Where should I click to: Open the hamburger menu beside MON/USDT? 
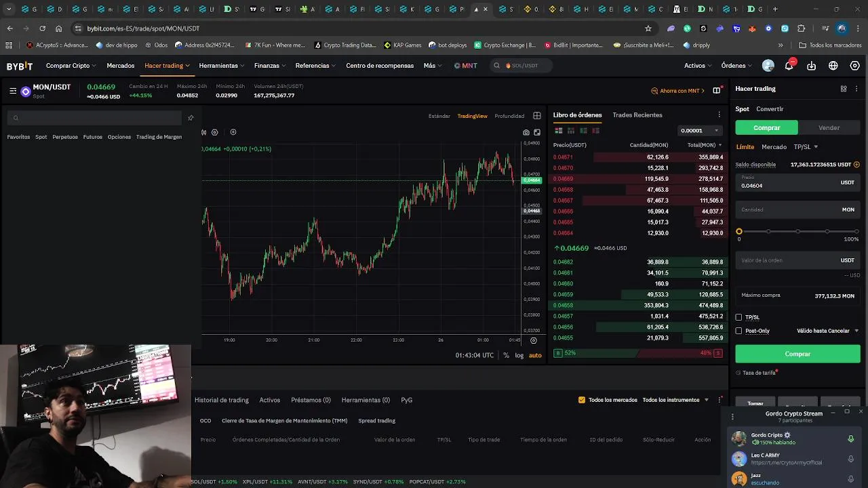pyautogui.click(x=13, y=91)
